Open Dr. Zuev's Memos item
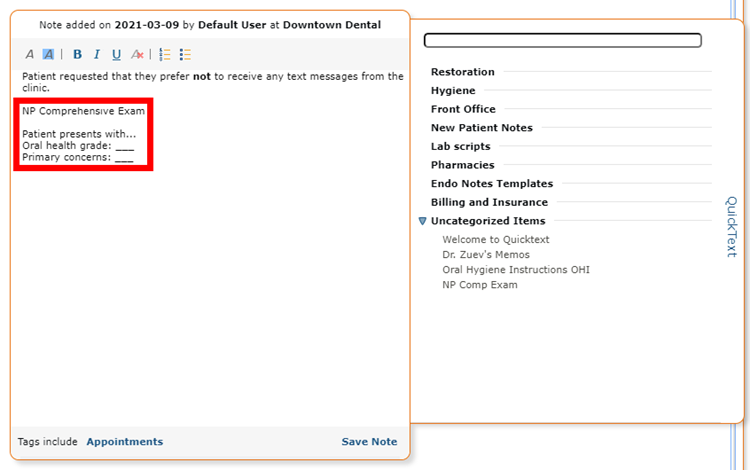This screenshot has height=470, width=750. click(x=486, y=255)
